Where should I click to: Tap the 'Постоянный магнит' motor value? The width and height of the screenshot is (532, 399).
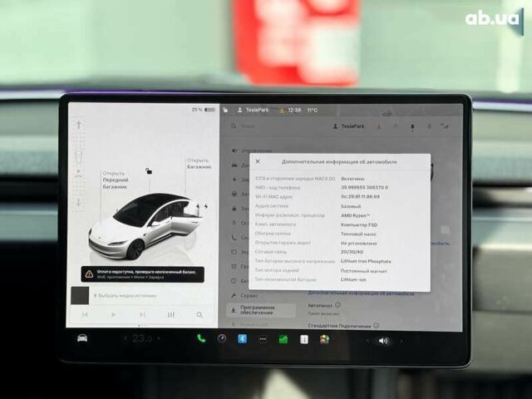point(364,271)
